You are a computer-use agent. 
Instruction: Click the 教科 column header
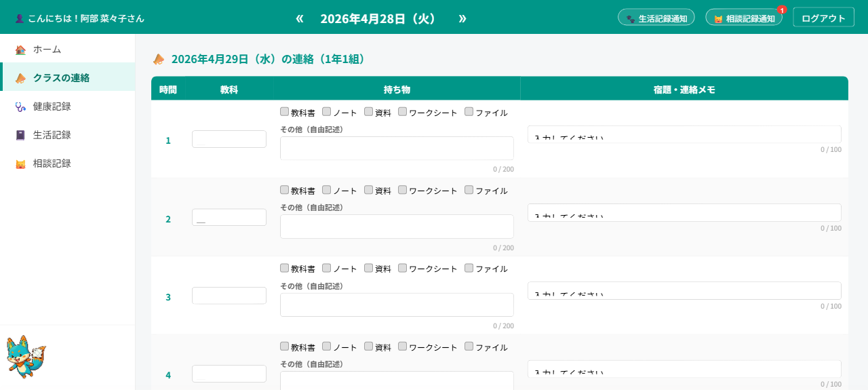(229, 89)
